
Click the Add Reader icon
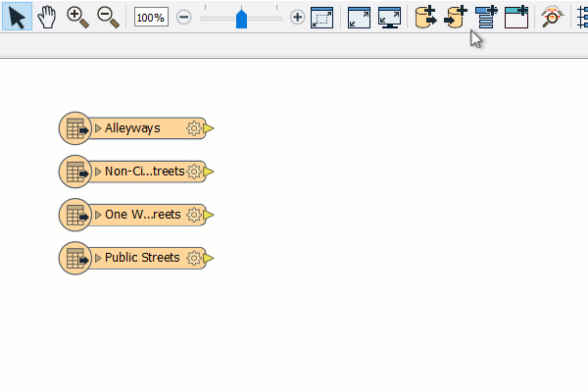(x=425, y=17)
